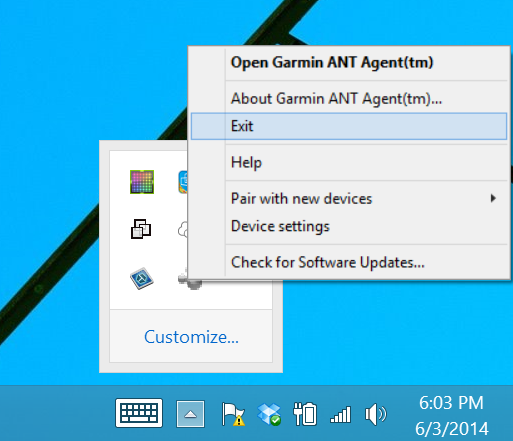Image resolution: width=513 pixels, height=441 pixels.
Task: Click the Exit menu entry
Action: point(349,126)
